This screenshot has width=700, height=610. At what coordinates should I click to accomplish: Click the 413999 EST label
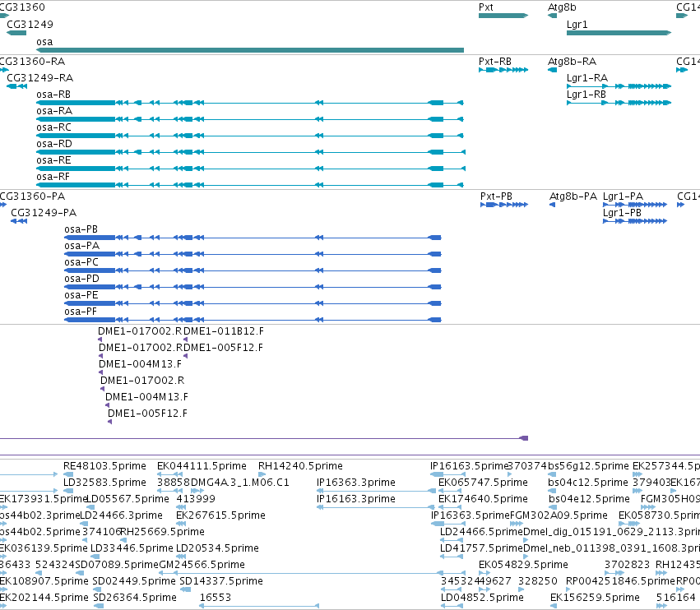coord(196,498)
